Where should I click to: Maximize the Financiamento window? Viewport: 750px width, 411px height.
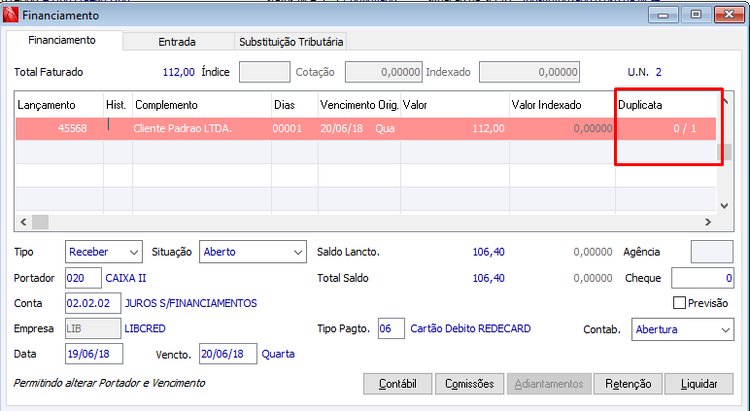point(695,15)
